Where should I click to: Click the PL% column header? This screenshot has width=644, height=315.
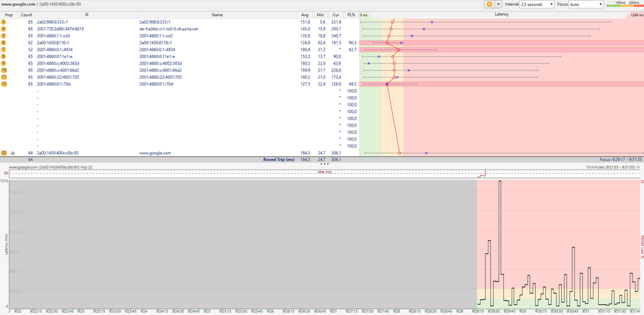click(x=351, y=15)
